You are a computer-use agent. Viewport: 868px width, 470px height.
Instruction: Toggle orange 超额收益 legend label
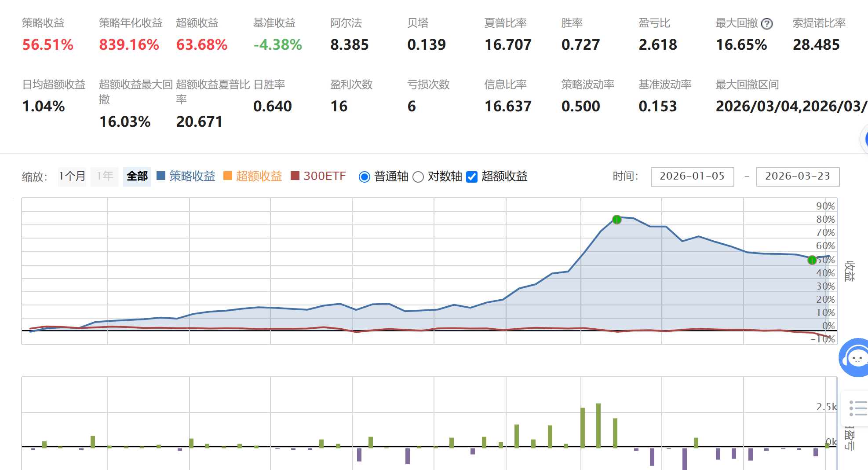coord(259,176)
